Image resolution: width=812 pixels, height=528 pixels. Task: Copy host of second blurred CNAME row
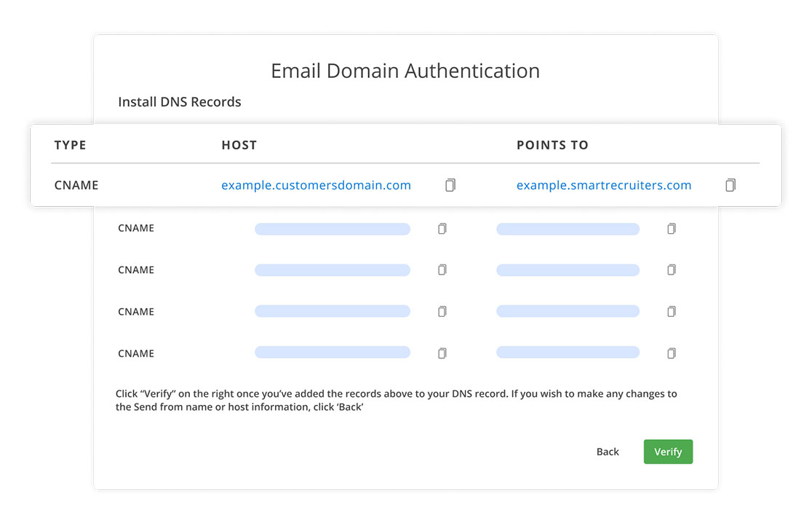point(442,270)
